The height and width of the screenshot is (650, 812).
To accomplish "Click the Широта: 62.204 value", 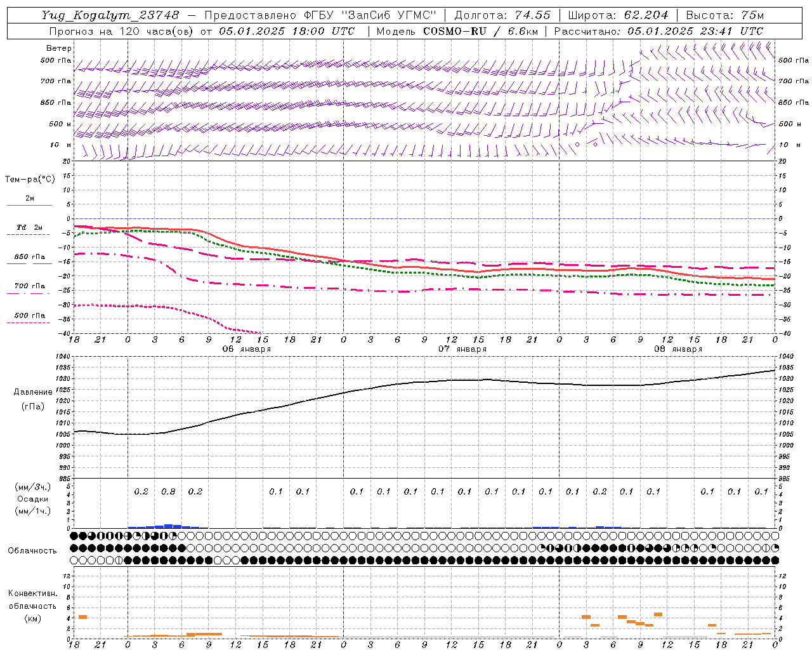I will click(x=618, y=15).
